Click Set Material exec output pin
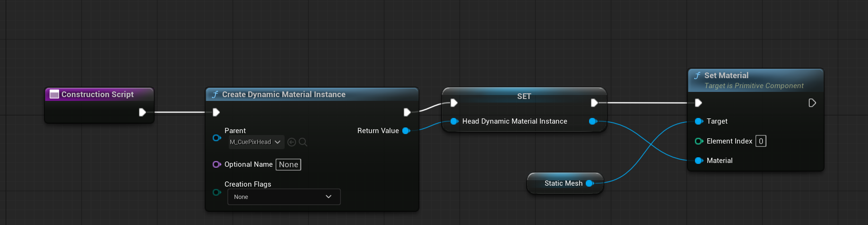This screenshot has height=225, width=868. click(812, 103)
